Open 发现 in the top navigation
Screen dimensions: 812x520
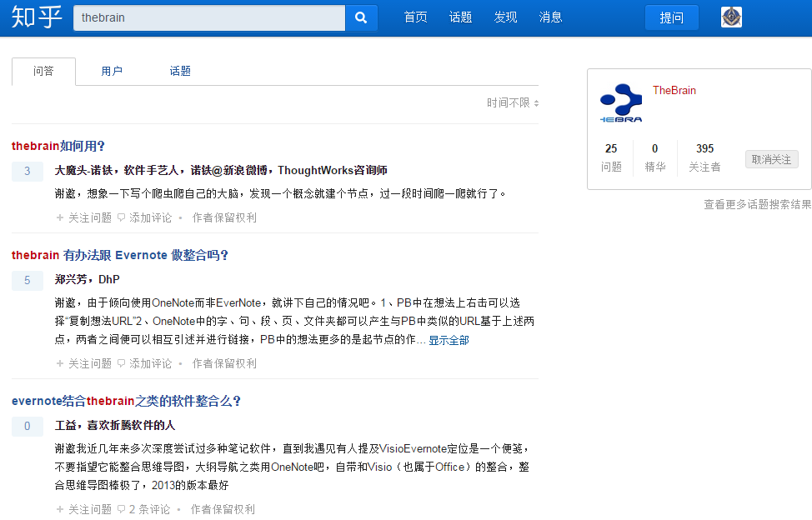tap(505, 17)
